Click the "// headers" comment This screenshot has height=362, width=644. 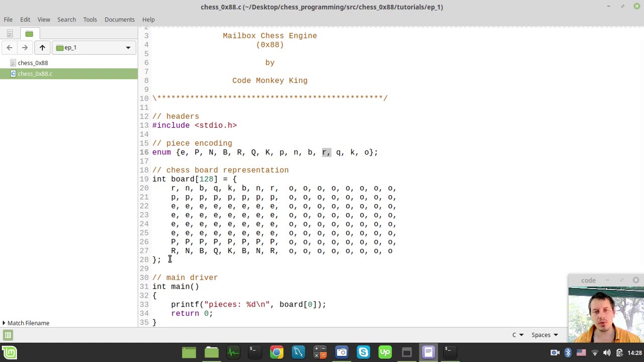coord(176,116)
